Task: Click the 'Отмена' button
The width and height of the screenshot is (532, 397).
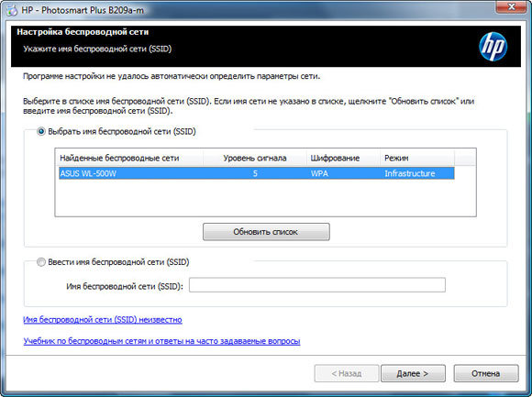Action: click(486, 373)
